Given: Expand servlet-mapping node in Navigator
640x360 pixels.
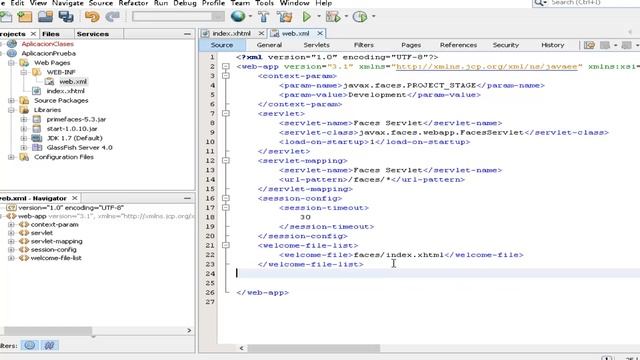Looking at the screenshot, I should (x=11, y=241).
